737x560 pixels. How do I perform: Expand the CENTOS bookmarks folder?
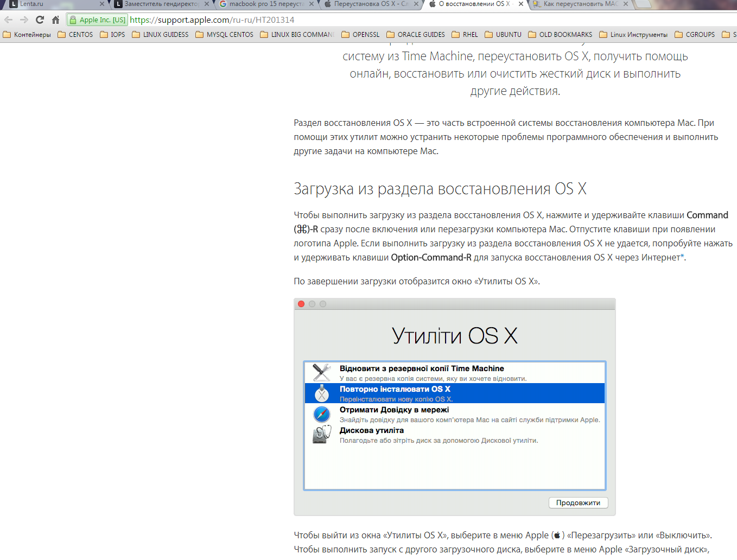[75, 35]
